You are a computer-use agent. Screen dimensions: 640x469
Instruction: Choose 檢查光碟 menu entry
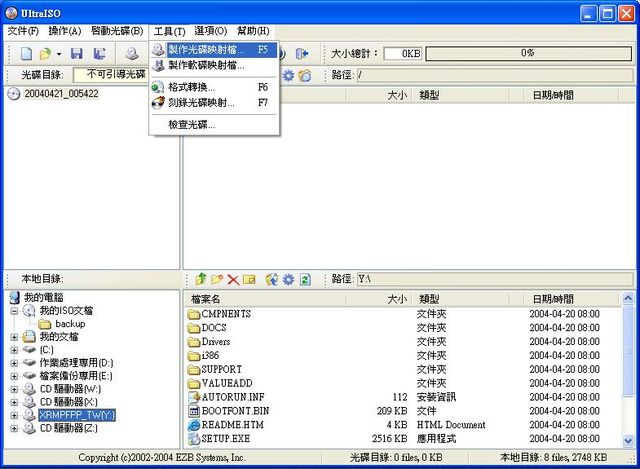click(214, 124)
